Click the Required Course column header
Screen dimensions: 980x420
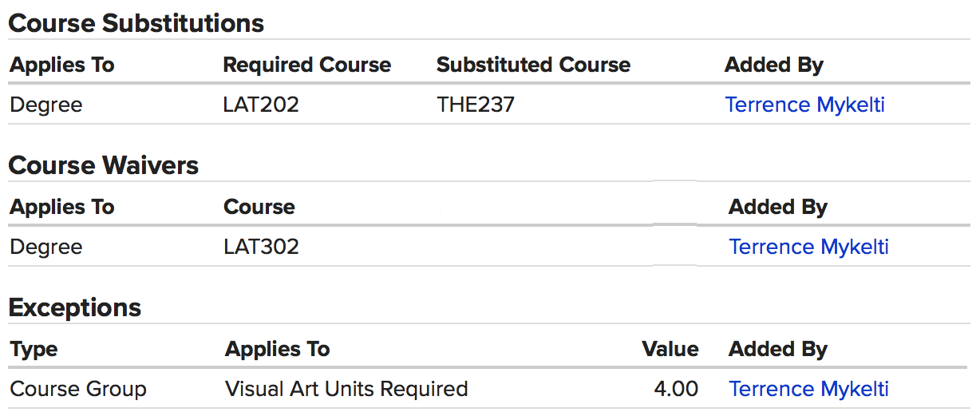click(x=307, y=65)
